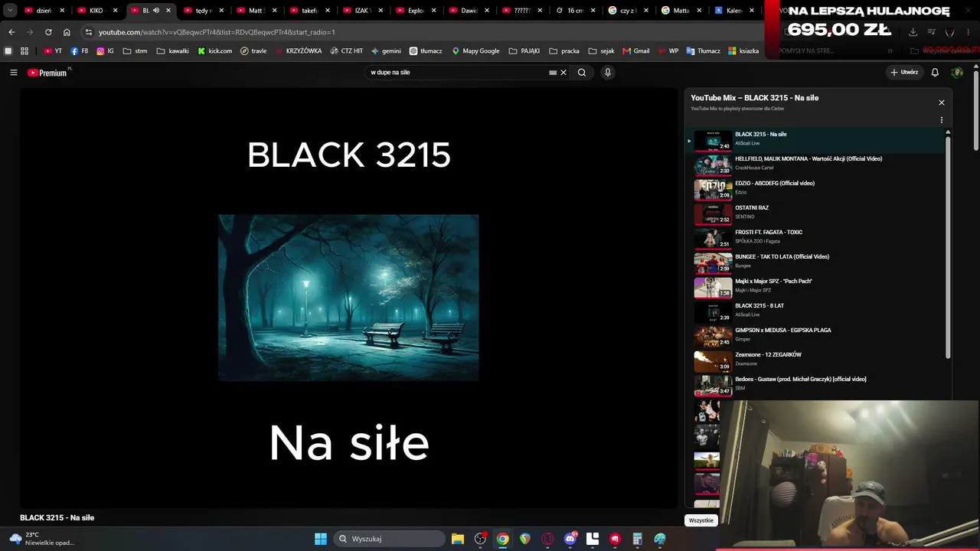The image size is (980, 551).
Task: Open the Windows Start menu
Action: pyautogui.click(x=321, y=539)
